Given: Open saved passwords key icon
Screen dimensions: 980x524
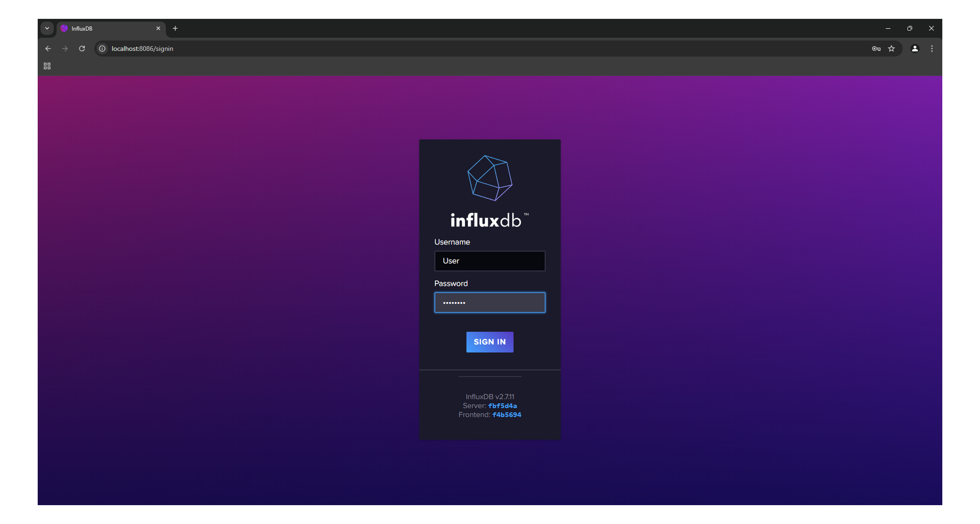Looking at the screenshot, I should coord(876,49).
